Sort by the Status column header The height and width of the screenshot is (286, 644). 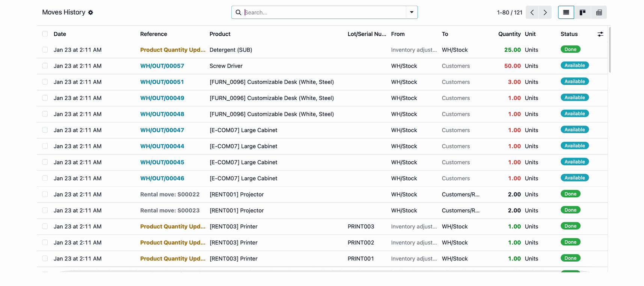coord(569,34)
